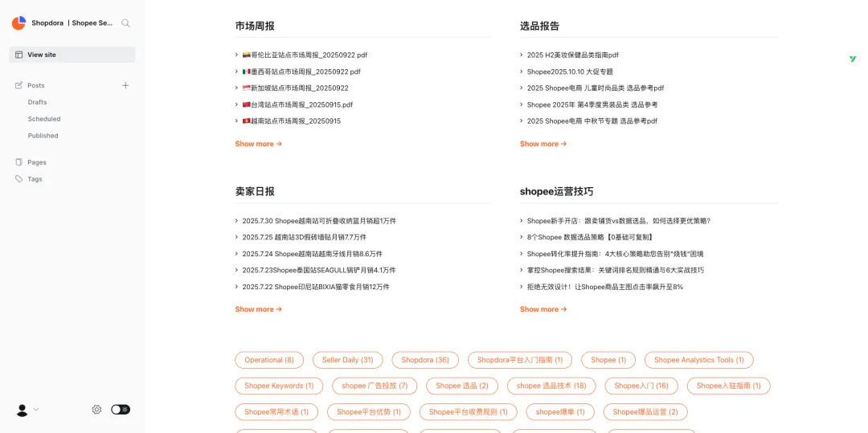Open search with the magnifier icon
868x433 pixels.
click(x=125, y=23)
